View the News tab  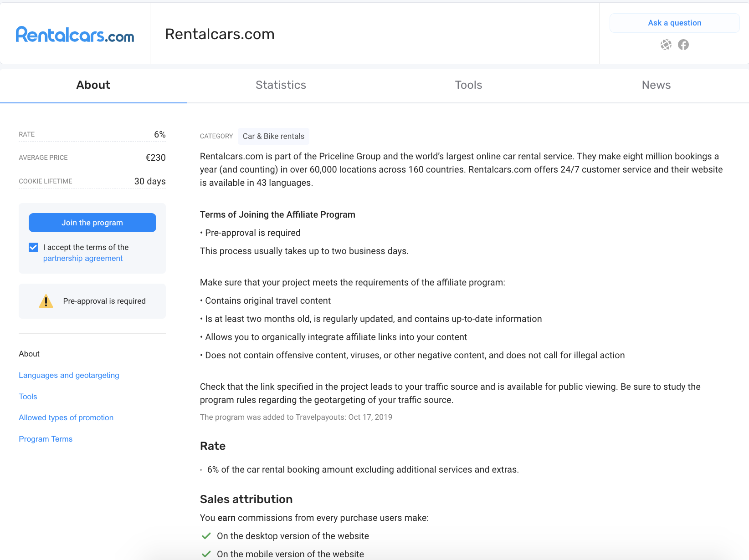click(x=656, y=85)
